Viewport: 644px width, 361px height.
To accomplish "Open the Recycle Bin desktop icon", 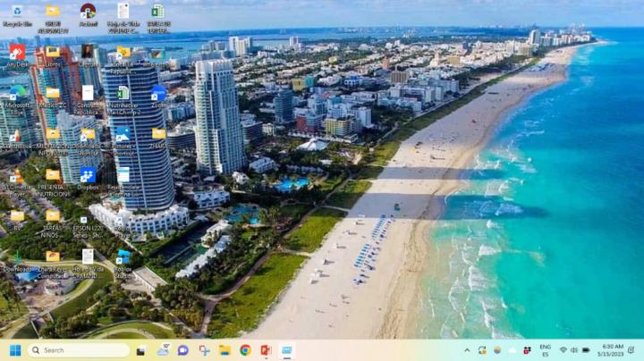I will pos(17,12).
